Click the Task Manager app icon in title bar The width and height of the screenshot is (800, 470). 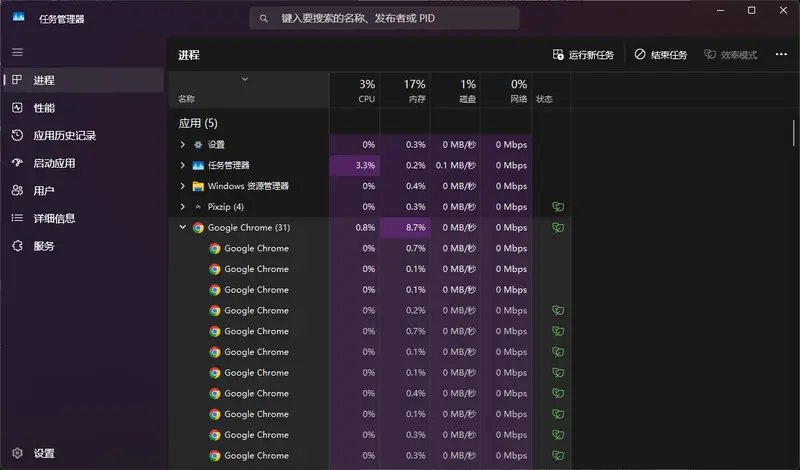coord(19,17)
